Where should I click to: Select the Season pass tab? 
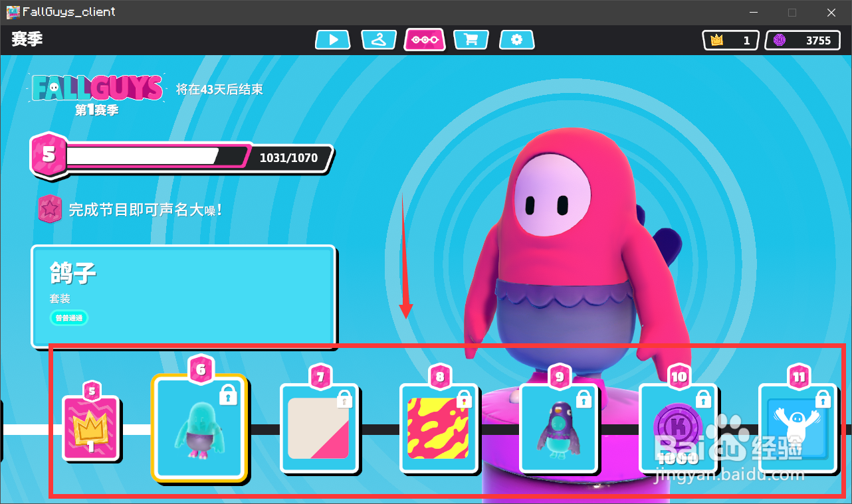(425, 40)
